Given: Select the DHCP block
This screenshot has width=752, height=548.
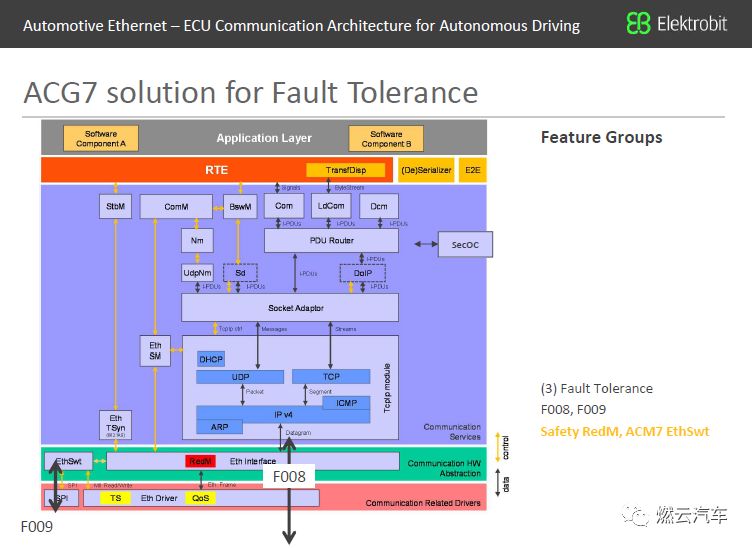Looking at the screenshot, I should (211, 359).
